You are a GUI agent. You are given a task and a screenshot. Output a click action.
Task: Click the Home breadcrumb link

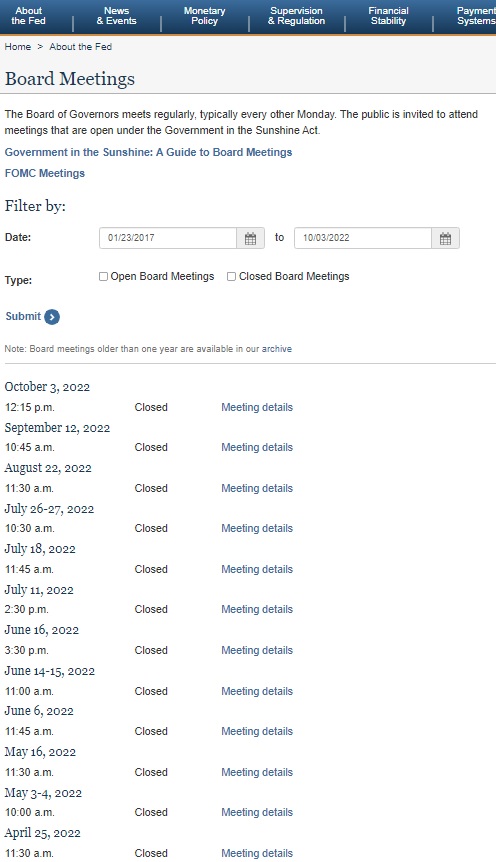point(18,47)
